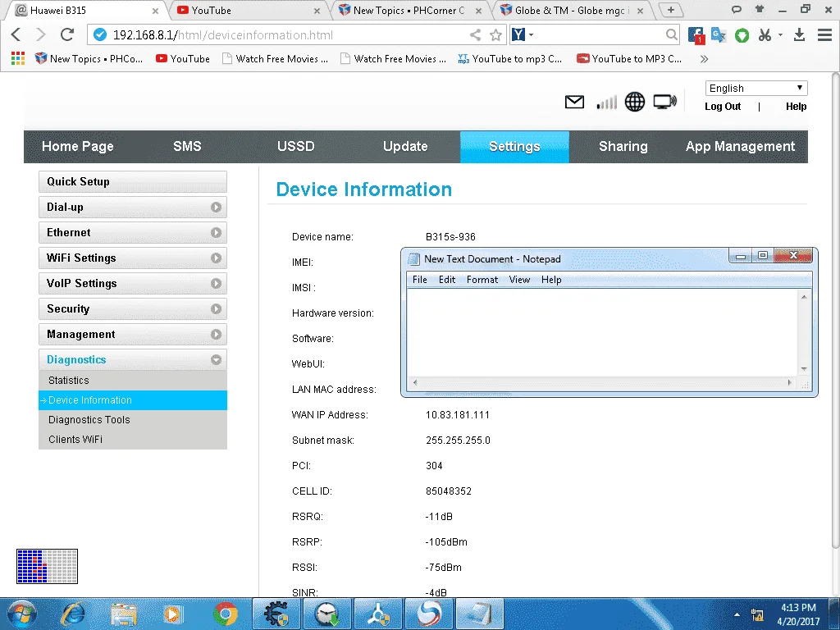840x630 pixels.
Task: Click the browser back arrow
Action: pyautogui.click(x=16, y=34)
